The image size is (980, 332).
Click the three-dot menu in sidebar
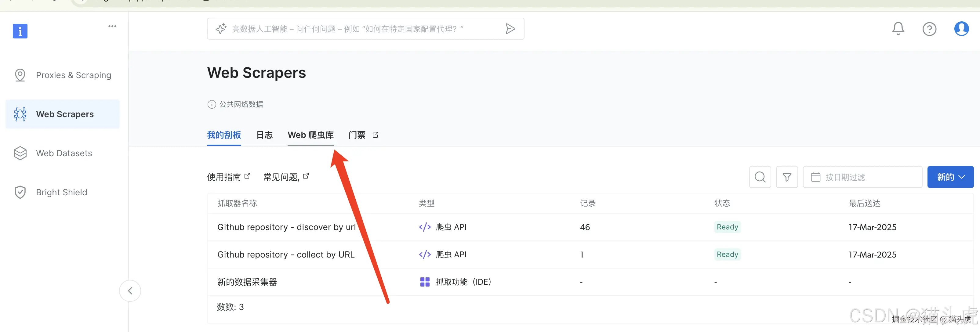112,26
